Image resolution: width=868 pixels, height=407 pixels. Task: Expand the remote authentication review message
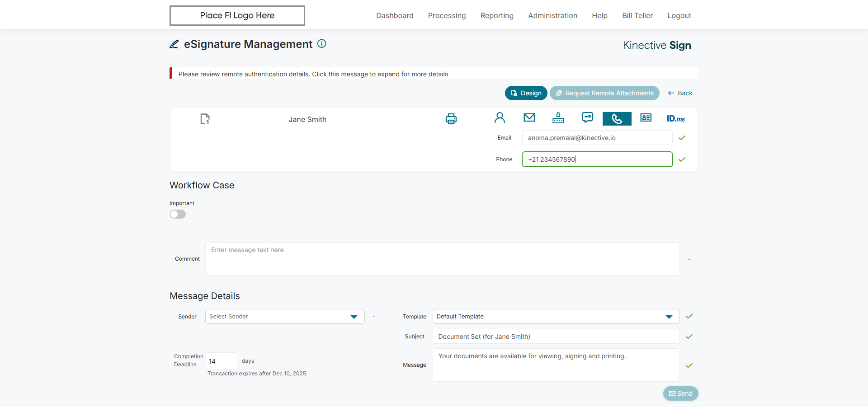point(434,74)
